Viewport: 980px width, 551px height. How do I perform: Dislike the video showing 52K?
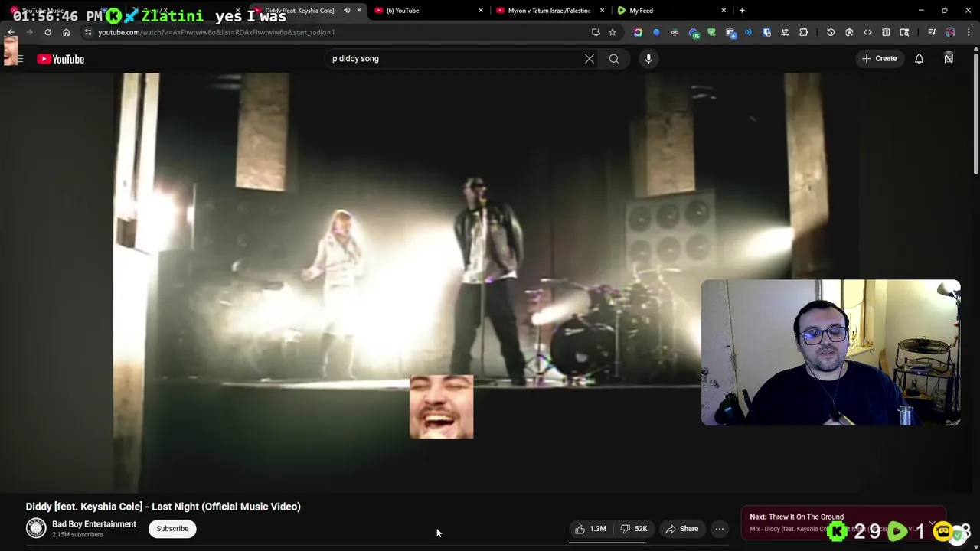[634, 529]
